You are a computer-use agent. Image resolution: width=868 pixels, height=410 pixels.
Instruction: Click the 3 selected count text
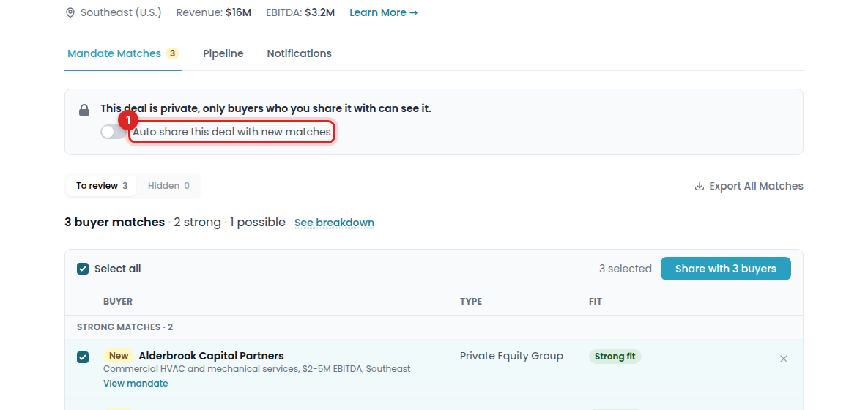pyautogui.click(x=625, y=269)
